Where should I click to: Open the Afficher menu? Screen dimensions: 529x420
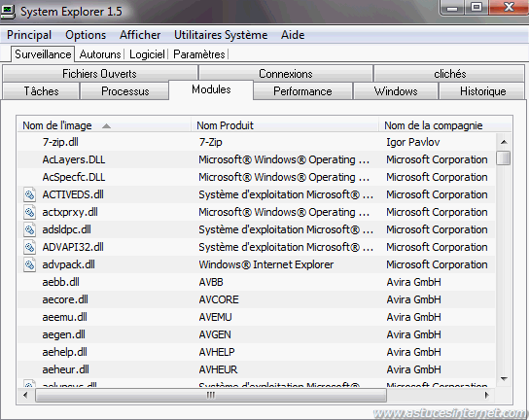click(140, 35)
